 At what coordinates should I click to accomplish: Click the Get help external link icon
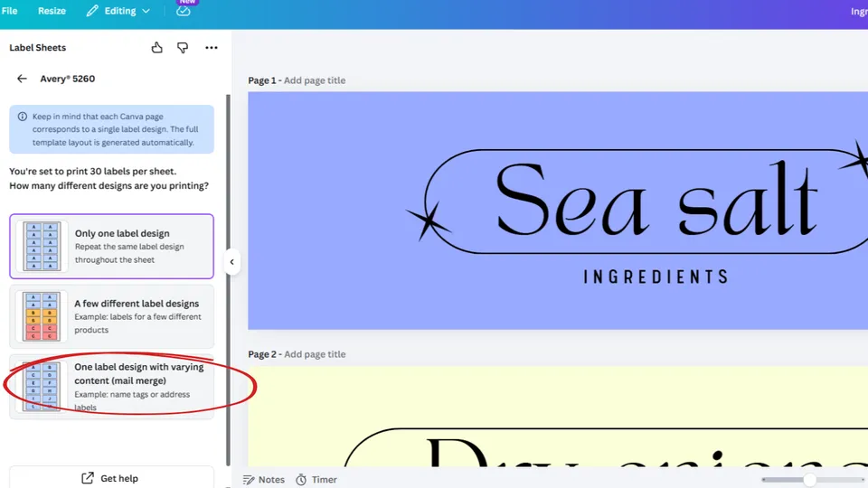coord(88,478)
